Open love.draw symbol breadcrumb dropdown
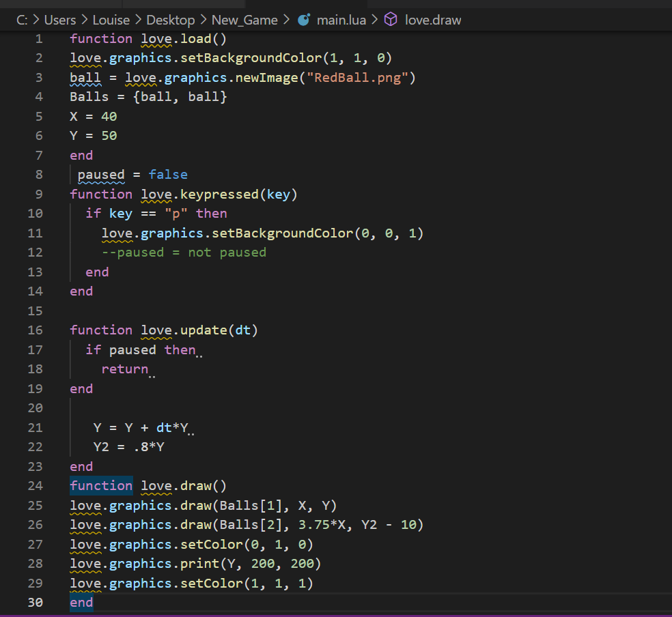Image resolution: width=672 pixels, height=617 pixels. click(433, 20)
